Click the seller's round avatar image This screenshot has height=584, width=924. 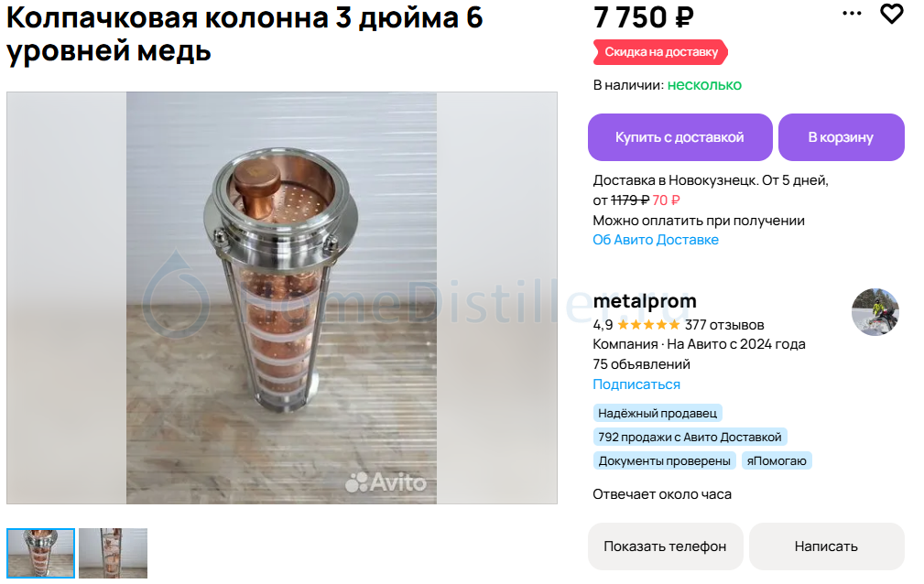coord(875,312)
